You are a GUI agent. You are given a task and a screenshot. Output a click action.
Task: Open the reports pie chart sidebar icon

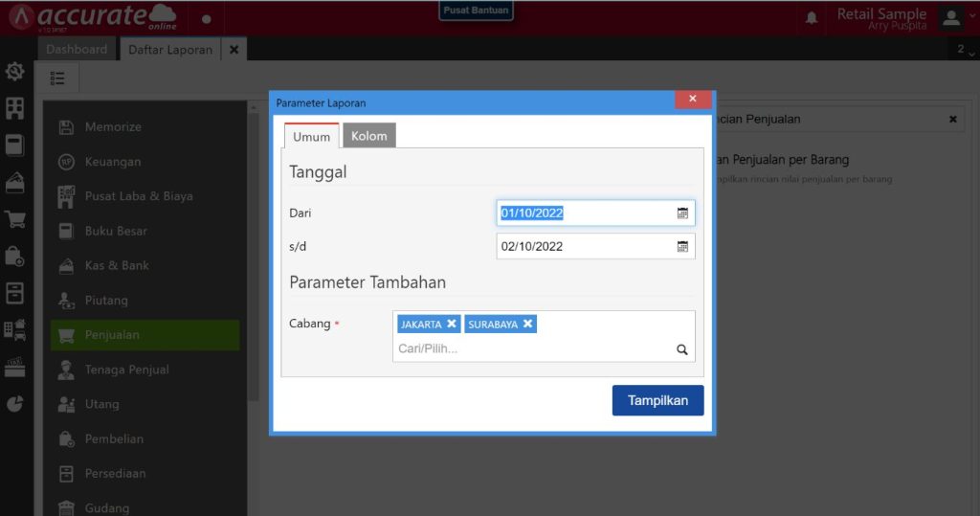(x=15, y=404)
